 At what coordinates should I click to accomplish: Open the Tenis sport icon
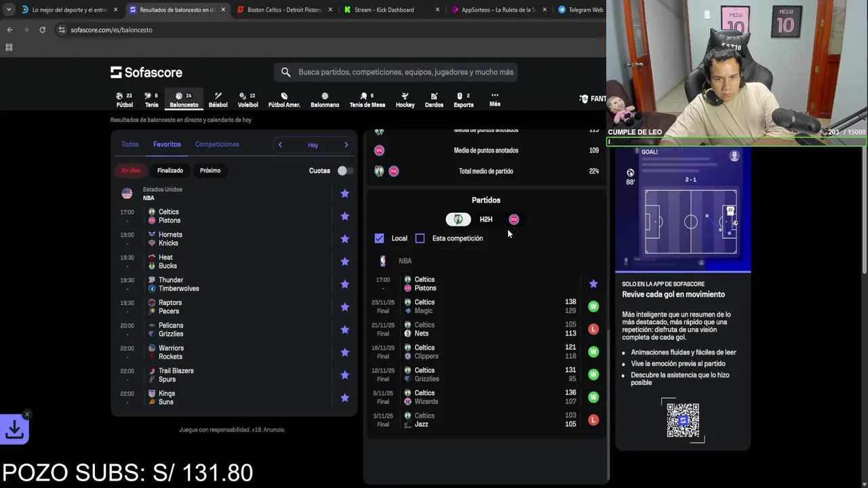coord(151,100)
